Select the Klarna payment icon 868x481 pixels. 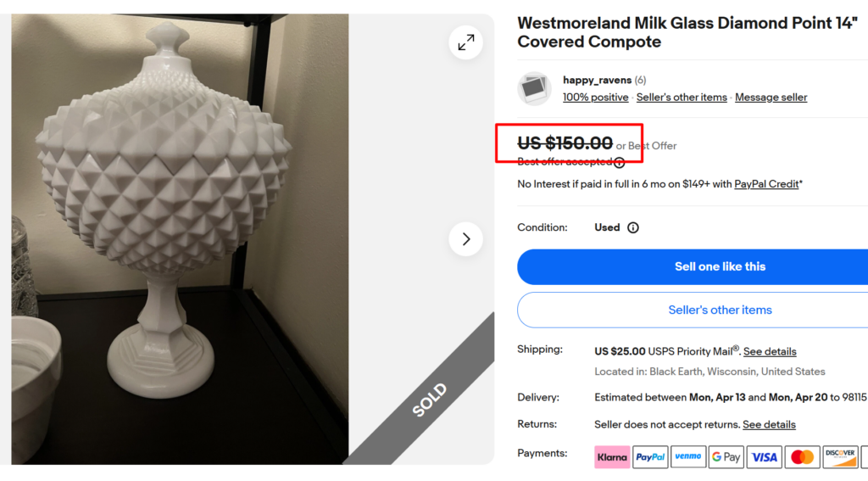(x=612, y=457)
